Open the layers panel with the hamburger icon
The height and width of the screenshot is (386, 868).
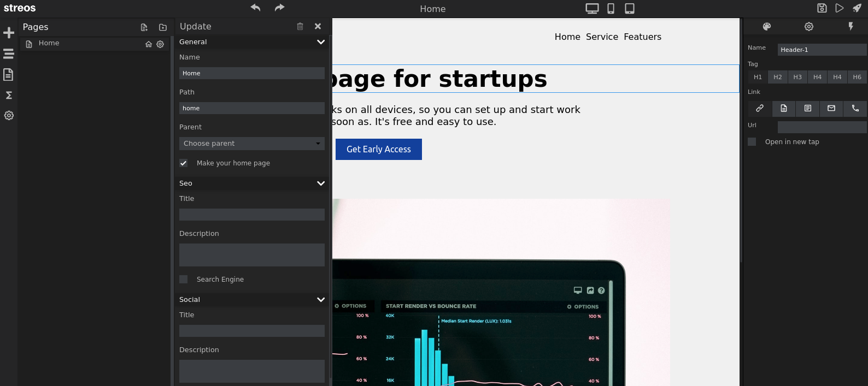[x=9, y=54]
